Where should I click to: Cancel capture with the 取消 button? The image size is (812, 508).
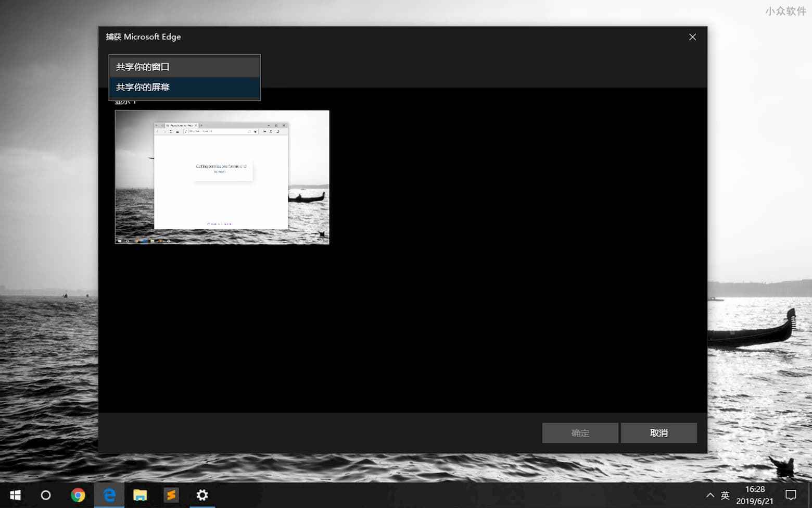658,433
